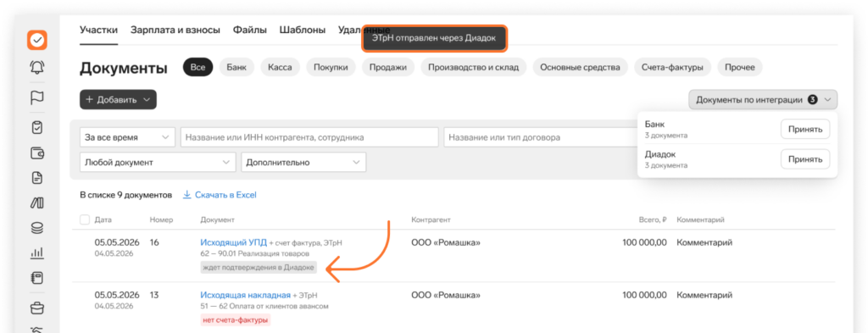This screenshot has height=333, width=868.
Task: Click the ЭТрН отправлен через Диадок notification
Action: click(434, 39)
